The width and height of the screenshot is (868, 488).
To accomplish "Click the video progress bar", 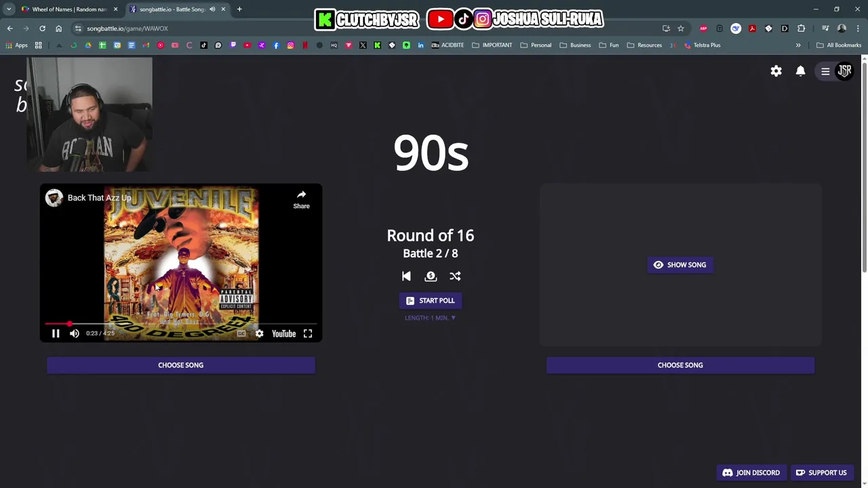I will pos(180,324).
